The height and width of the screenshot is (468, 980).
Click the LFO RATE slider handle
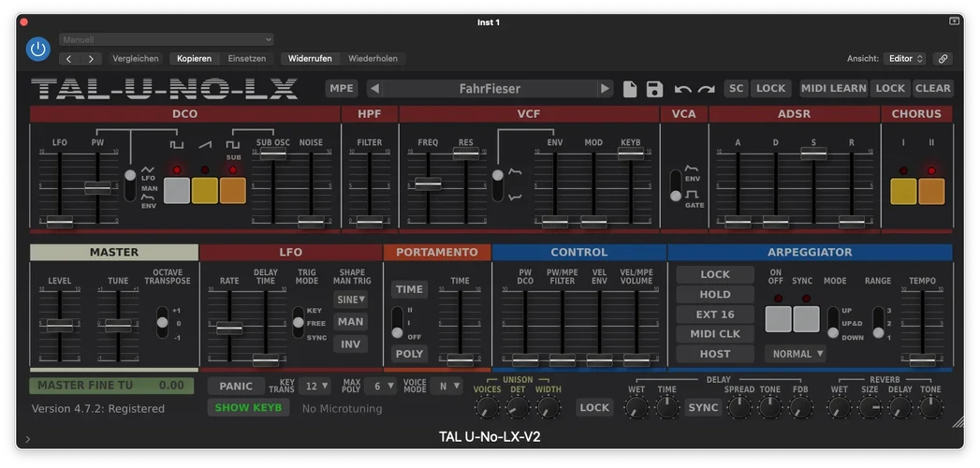point(229,328)
